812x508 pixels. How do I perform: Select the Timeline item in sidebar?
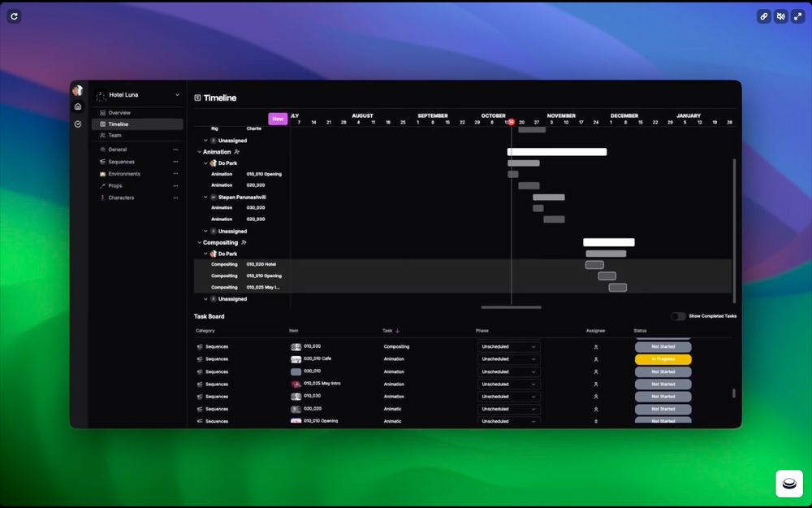137,124
